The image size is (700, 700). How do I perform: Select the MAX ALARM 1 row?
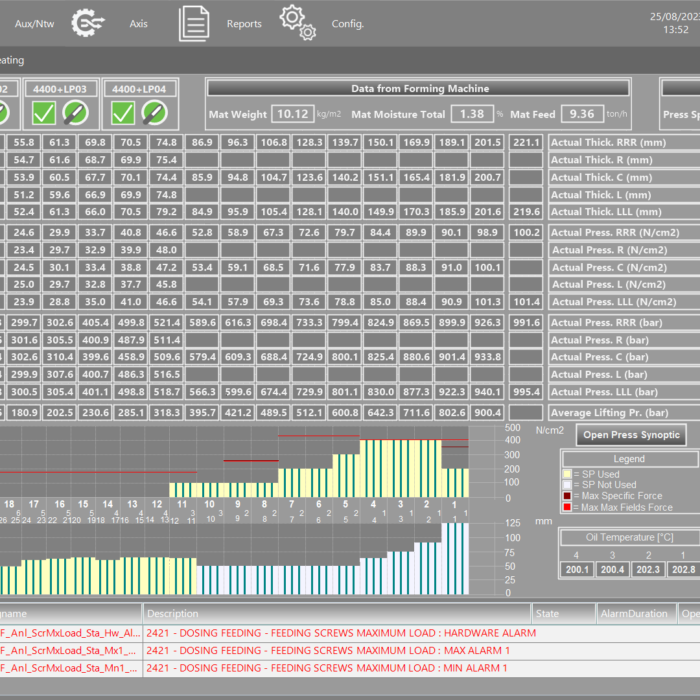pyautogui.click(x=340, y=650)
